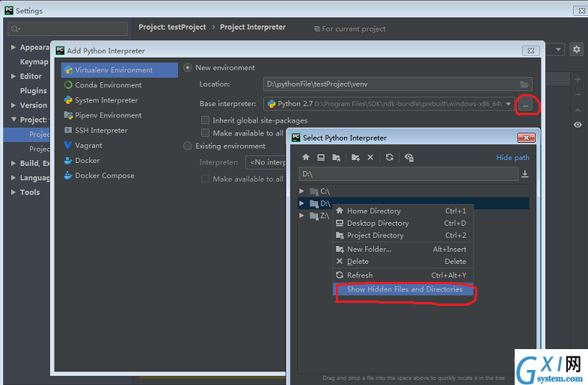Click the plus add-package icon in Settings
588x385 pixels.
(578, 79)
